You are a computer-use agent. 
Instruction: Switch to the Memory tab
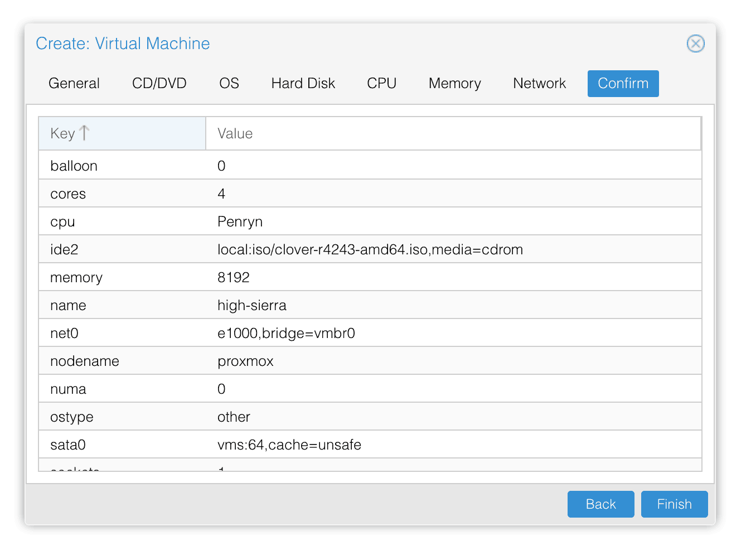point(455,84)
